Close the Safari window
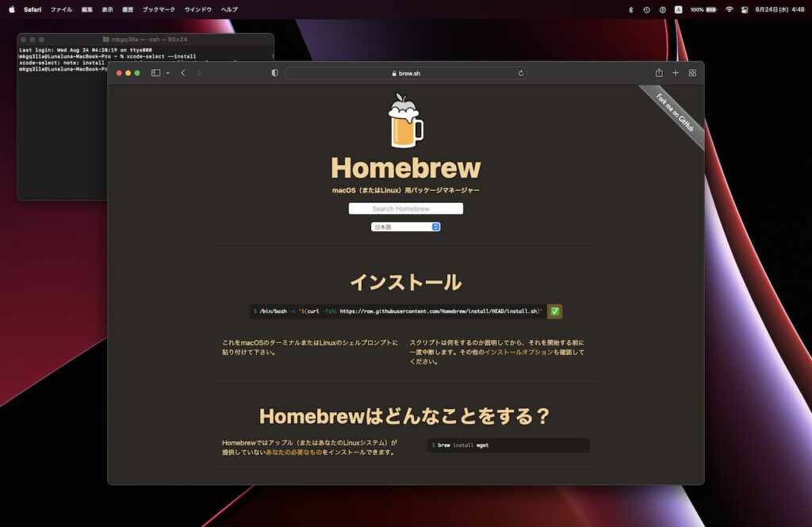The height and width of the screenshot is (527, 812). (119, 73)
